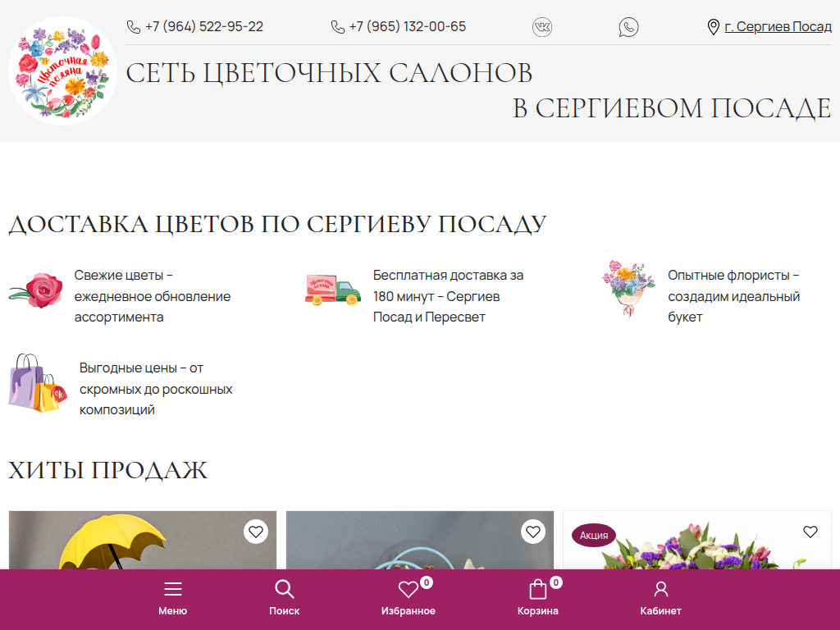Call +7 (964) 522-95-22 number link
840x630 pixels.
(x=203, y=26)
